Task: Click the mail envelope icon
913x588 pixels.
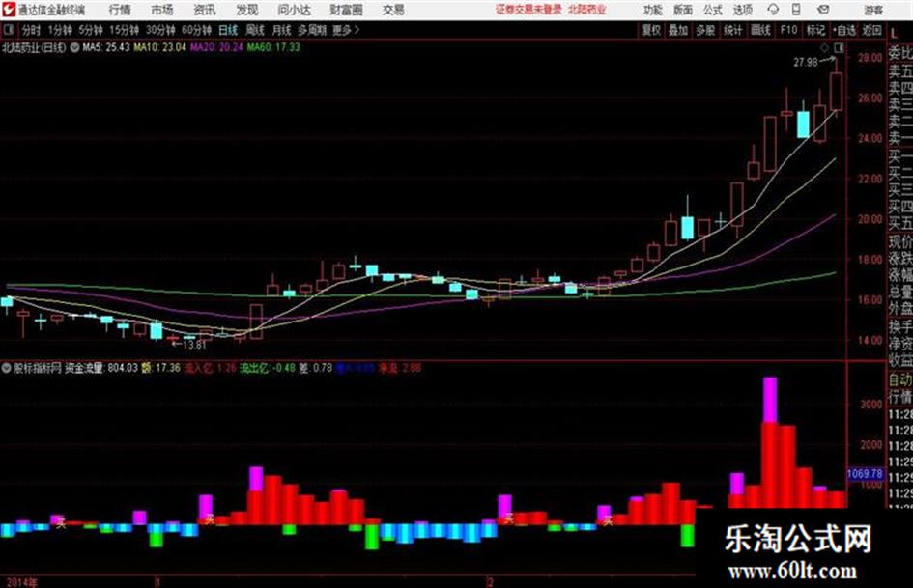Action: 823,10
